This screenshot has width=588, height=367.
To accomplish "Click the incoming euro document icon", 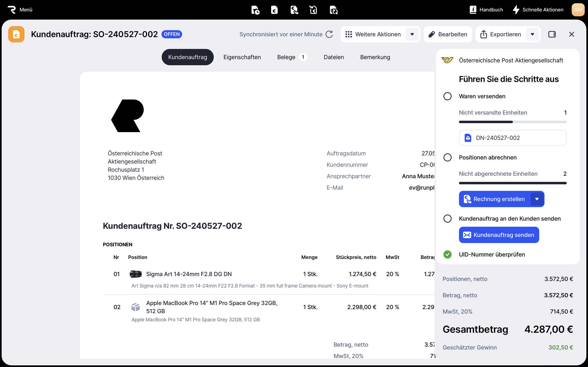I will click(x=313, y=10).
